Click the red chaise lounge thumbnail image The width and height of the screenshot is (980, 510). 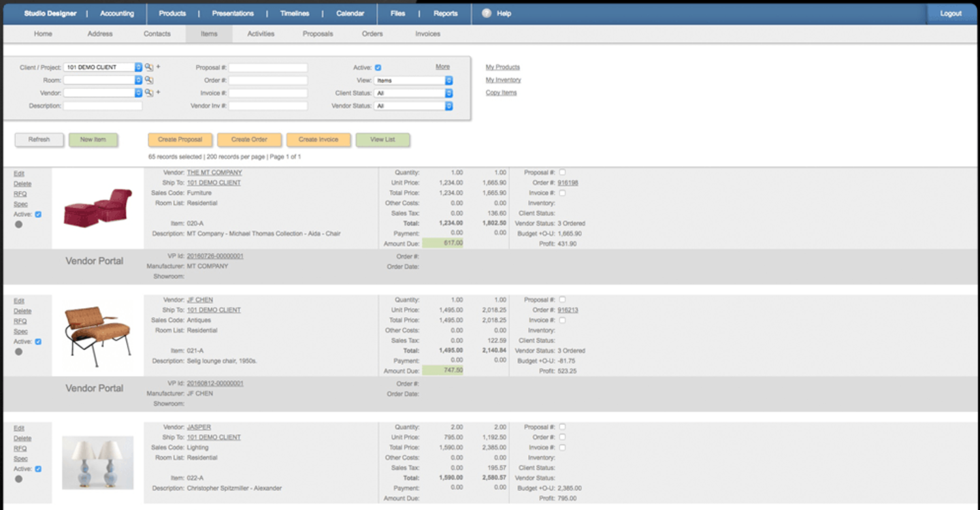click(x=97, y=209)
